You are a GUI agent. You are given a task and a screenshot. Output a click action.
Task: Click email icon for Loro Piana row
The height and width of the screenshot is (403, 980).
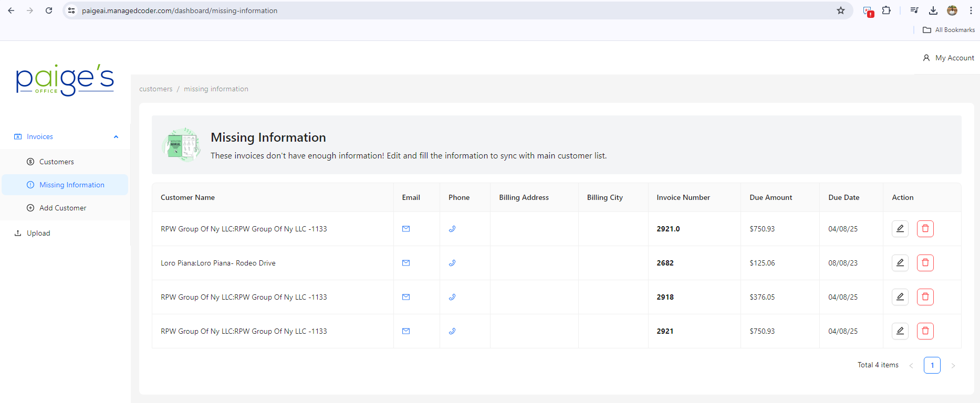406,263
